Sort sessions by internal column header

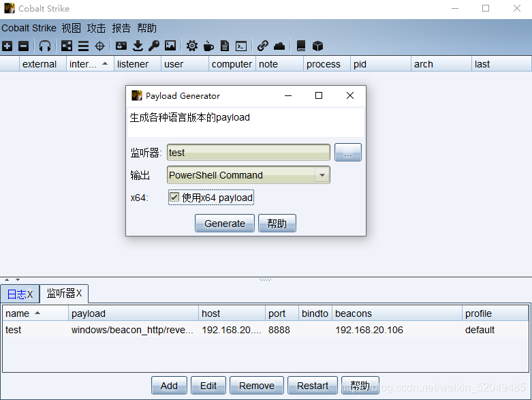[90, 64]
